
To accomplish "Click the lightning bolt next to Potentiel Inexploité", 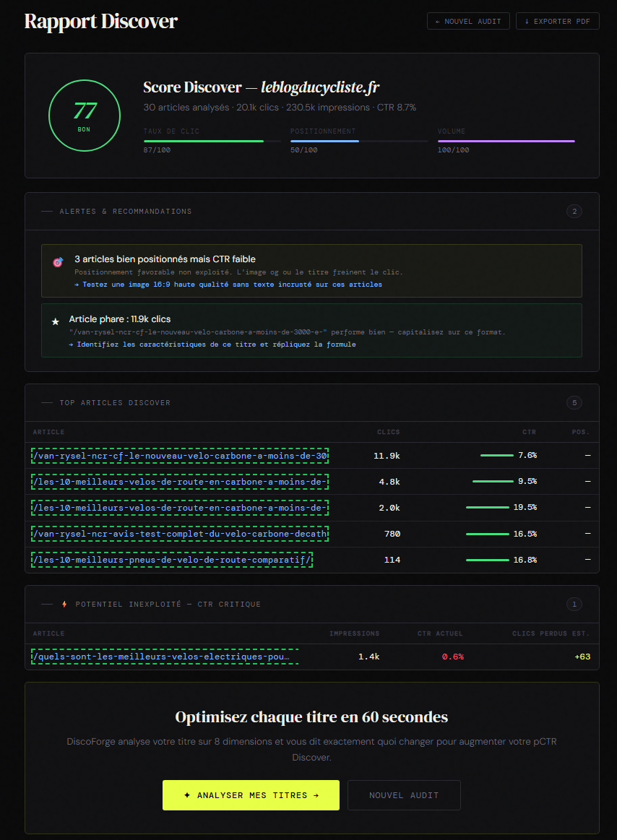I will coord(64,605).
